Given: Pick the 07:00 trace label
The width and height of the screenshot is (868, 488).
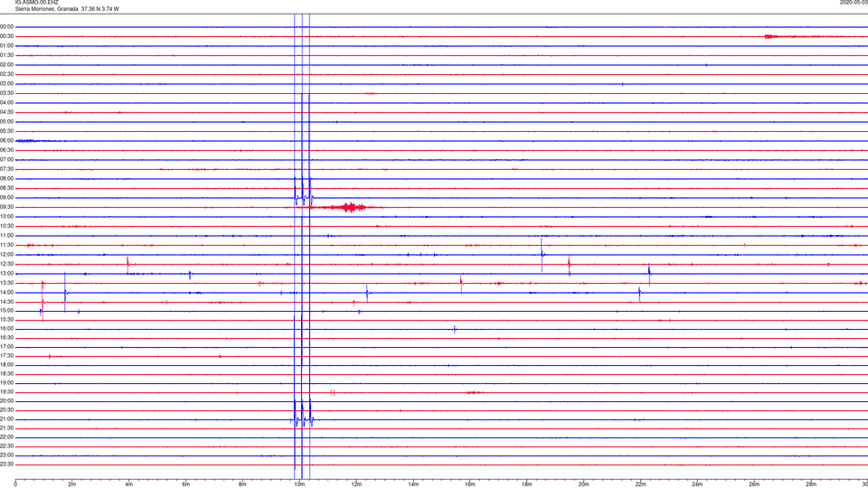Looking at the screenshot, I should click(x=7, y=160).
